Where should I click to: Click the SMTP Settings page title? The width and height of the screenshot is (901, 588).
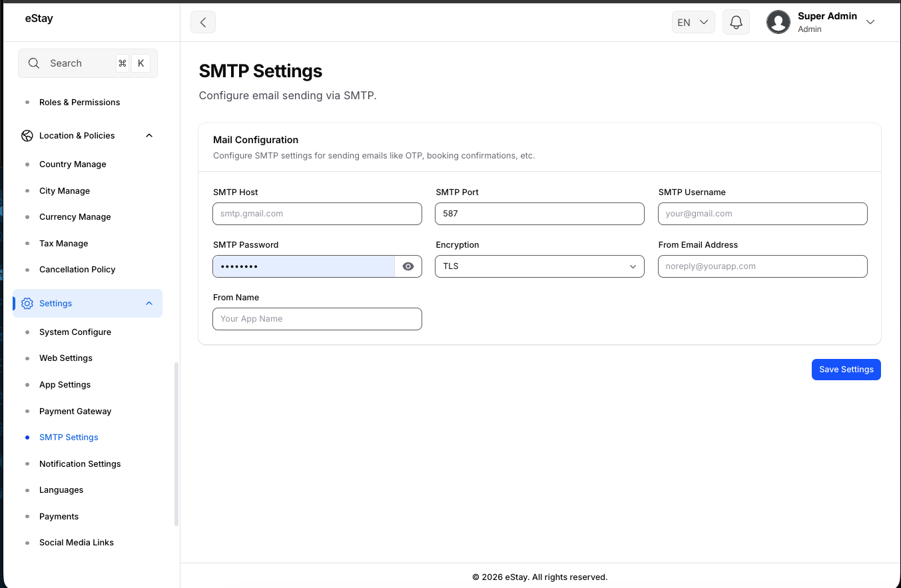[x=260, y=71]
